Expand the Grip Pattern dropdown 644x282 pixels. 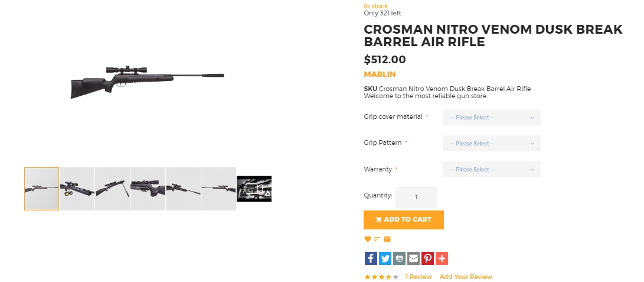coord(492,144)
